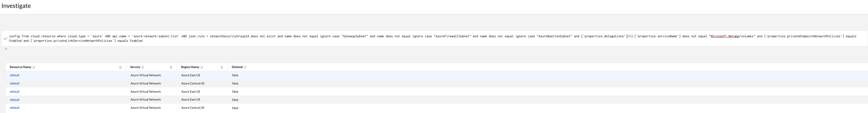Screen dimensions: 868x113
Task: Select the Investigate page heading
Action: (16, 6)
